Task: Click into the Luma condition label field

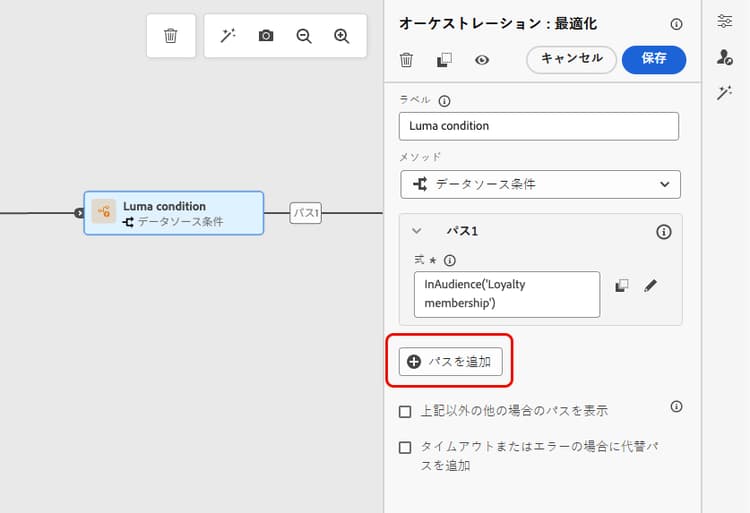Action: 539,126
